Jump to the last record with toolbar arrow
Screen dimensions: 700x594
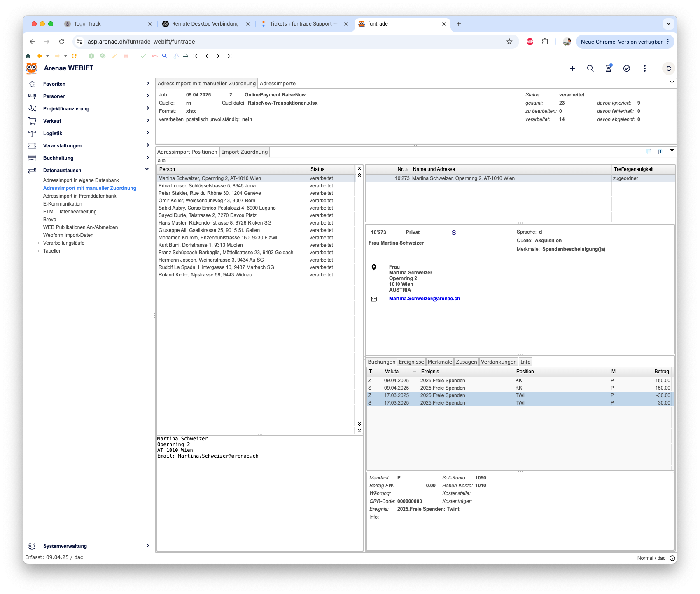(229, 56)
